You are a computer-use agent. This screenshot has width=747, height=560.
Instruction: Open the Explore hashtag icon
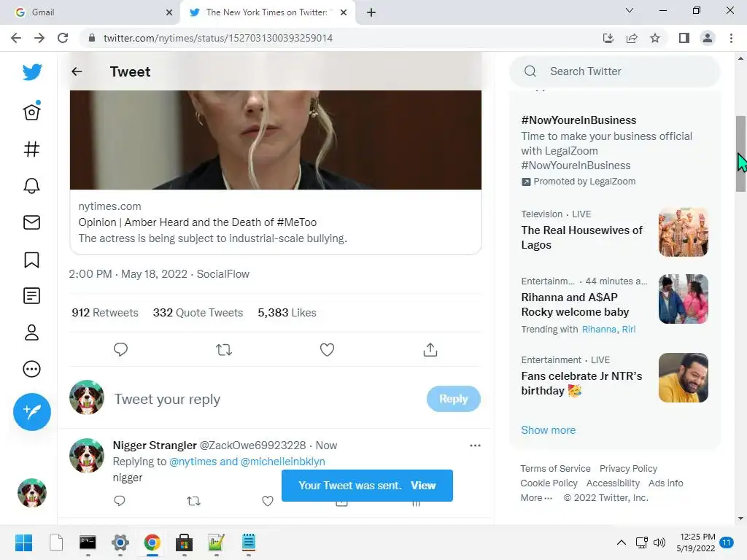(32, 149)
